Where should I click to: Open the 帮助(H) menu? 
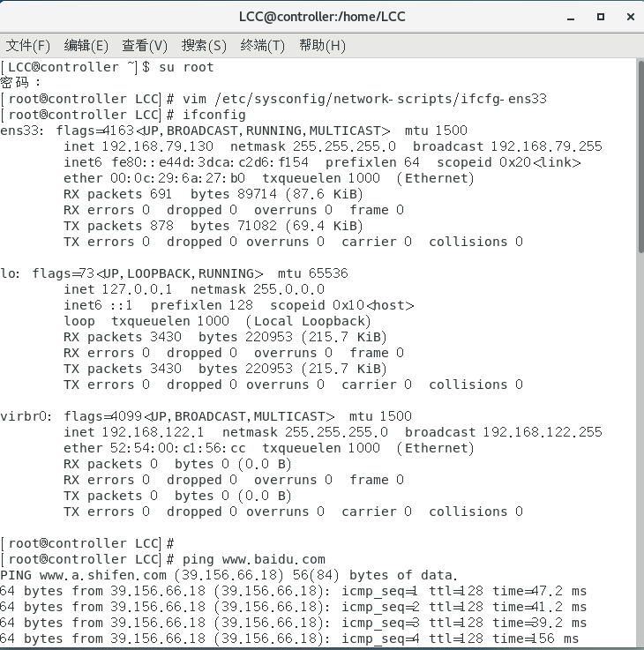(322, 45)
